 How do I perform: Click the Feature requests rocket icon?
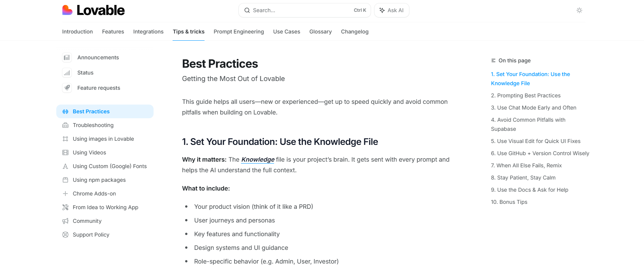click(x=67, y=88)
